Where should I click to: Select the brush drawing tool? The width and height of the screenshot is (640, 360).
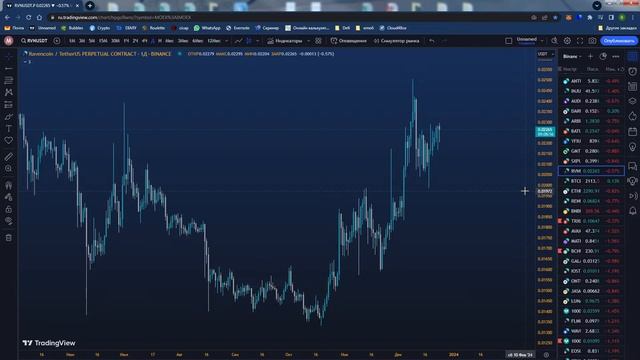[x=9, y=117]
